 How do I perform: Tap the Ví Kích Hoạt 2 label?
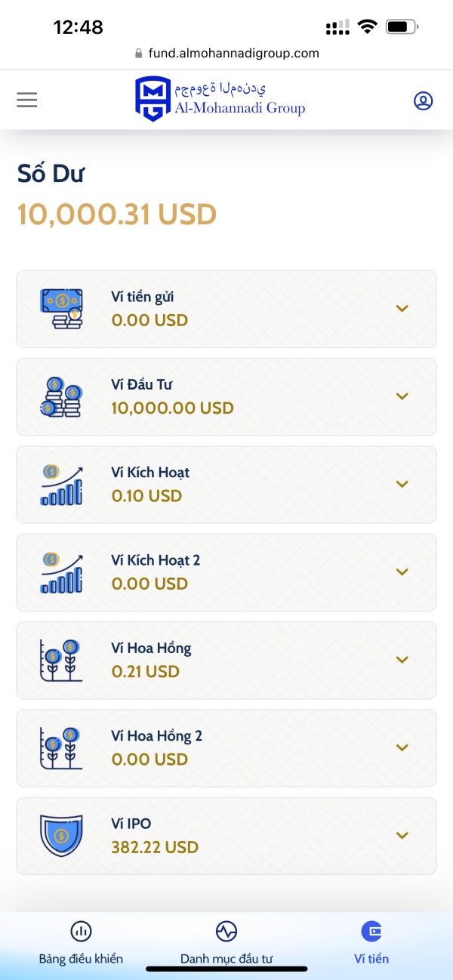(x=156, y=560)
